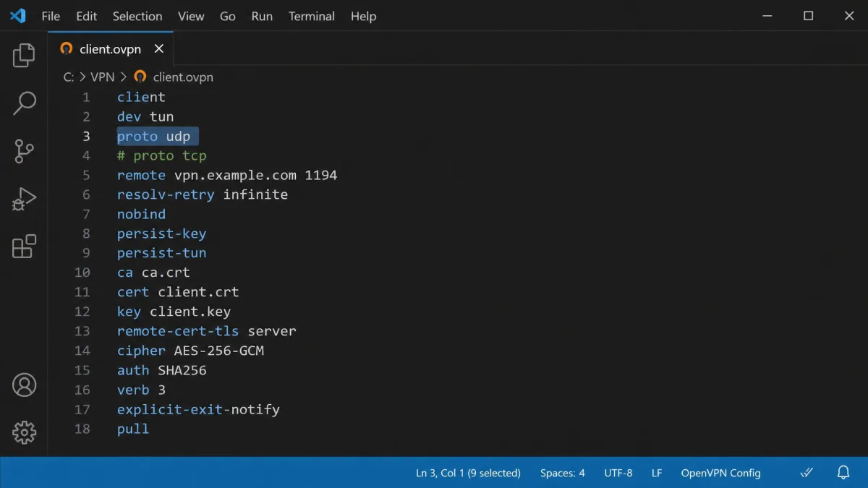Open the Source Control view
868x488 pixels.
coord(24,151)
